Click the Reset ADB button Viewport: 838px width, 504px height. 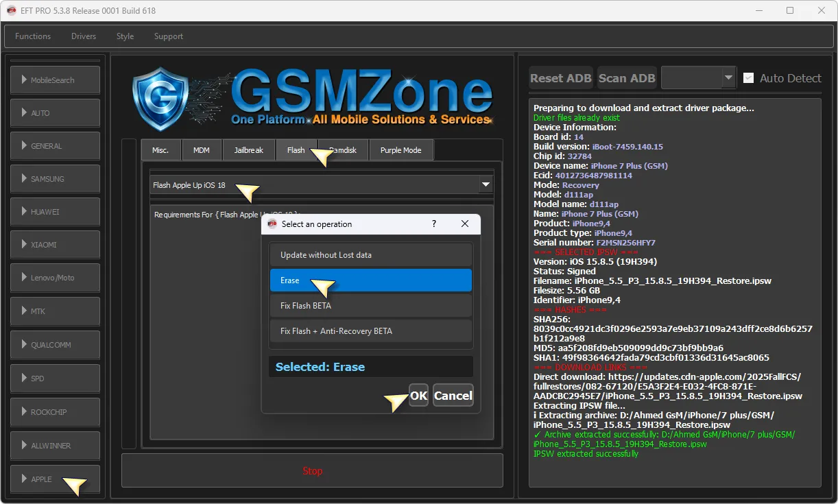click(560, 78)
